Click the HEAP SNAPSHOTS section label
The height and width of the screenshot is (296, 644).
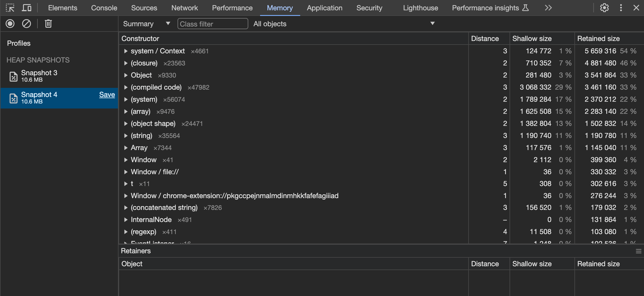tap(38, 60)
